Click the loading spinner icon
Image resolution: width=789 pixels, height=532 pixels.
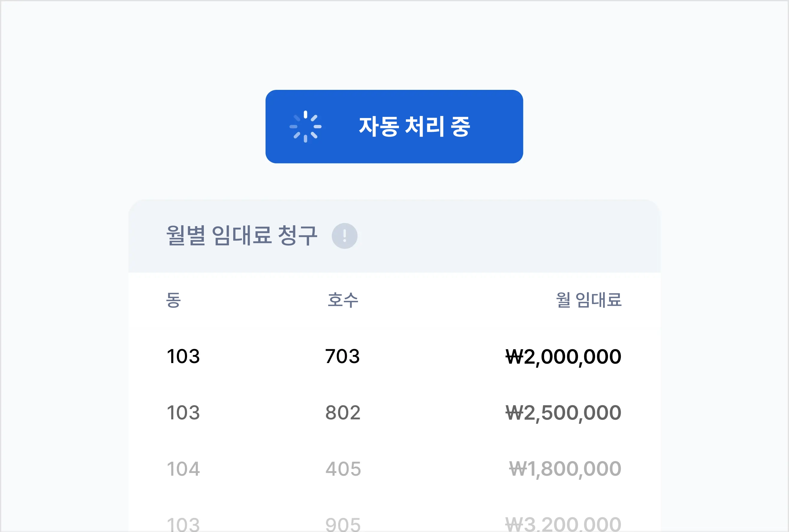(305, 126)
